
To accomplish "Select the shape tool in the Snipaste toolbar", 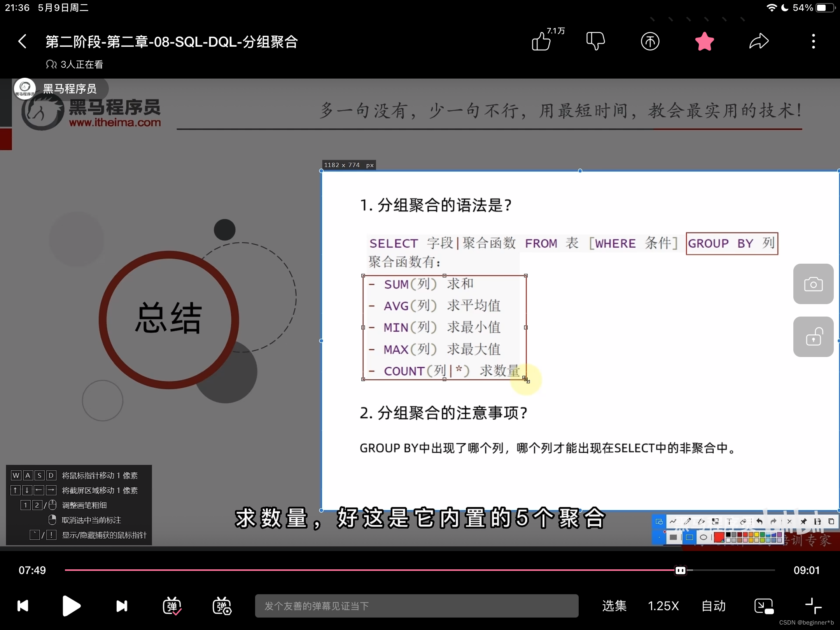I will click(x=659, y=521).
